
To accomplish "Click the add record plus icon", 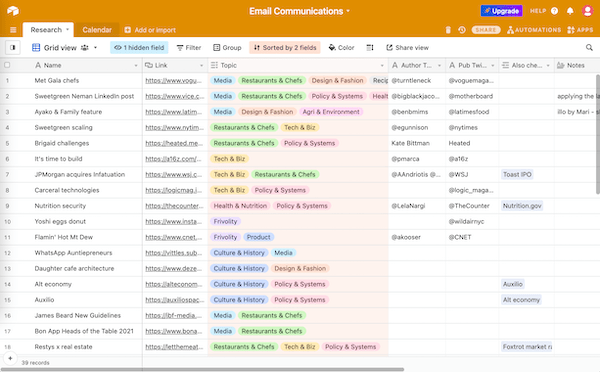I will click(10, 359).
